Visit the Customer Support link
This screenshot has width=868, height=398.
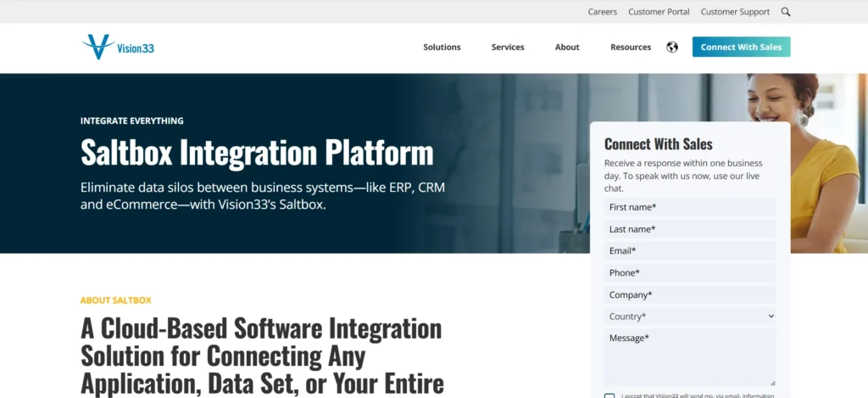coord(735,12)
